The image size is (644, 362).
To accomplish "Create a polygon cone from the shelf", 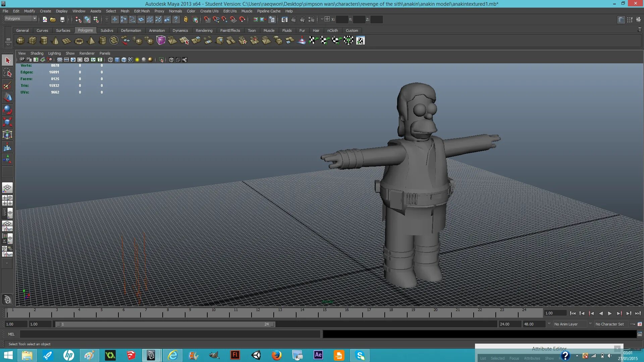I will [x=55, y=41].
